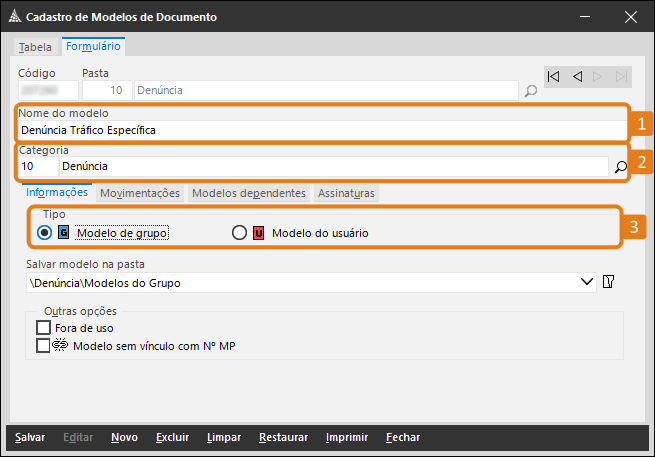
Task: Click folder browse icon beside save path
Action: [x=608, y=282]
